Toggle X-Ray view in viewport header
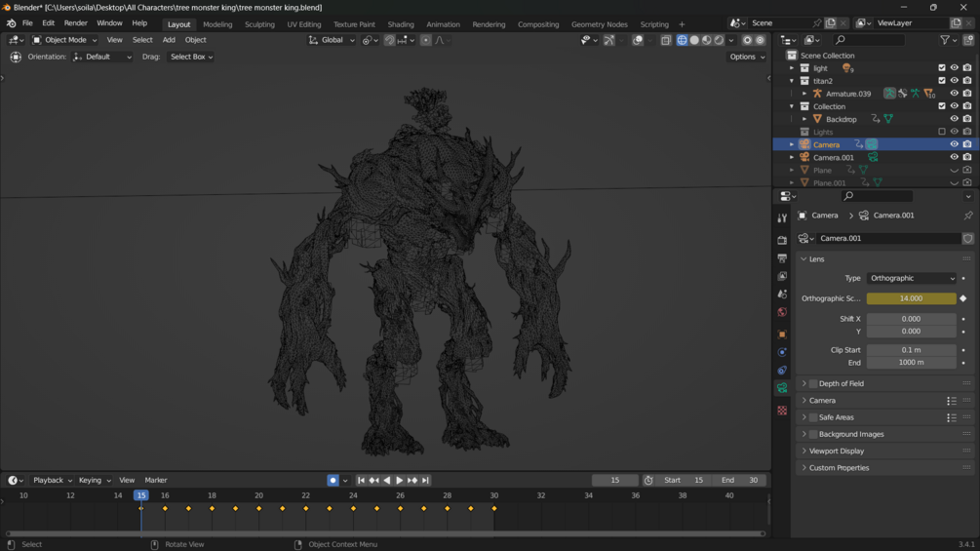The image size is (980, 551). (666, 40)
